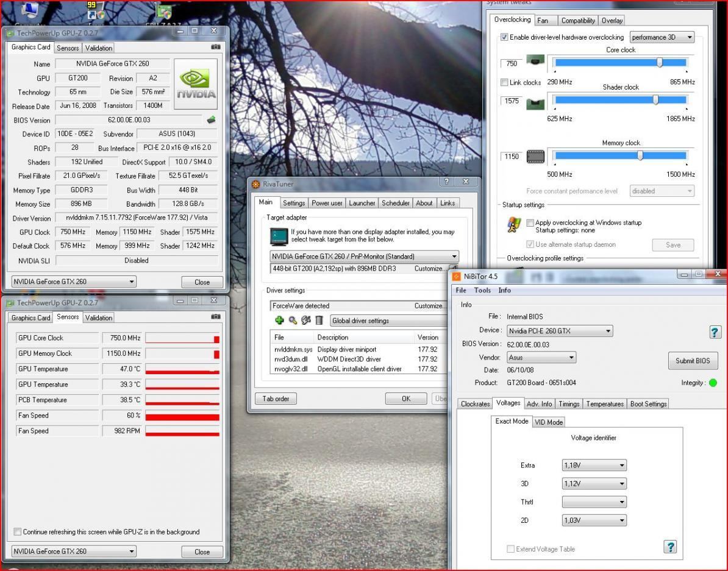Click the Core clock value field showing 750

[512, 63]
